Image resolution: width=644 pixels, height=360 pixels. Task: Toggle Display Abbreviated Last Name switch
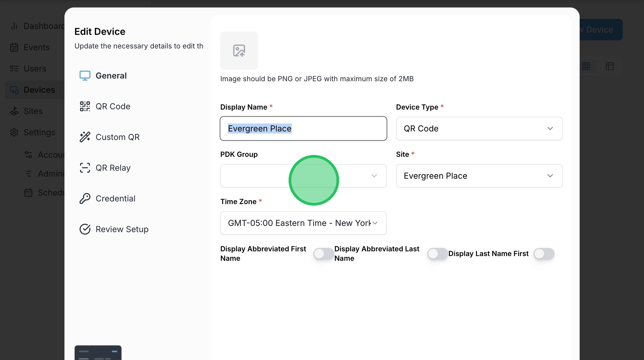coord(437,254)
